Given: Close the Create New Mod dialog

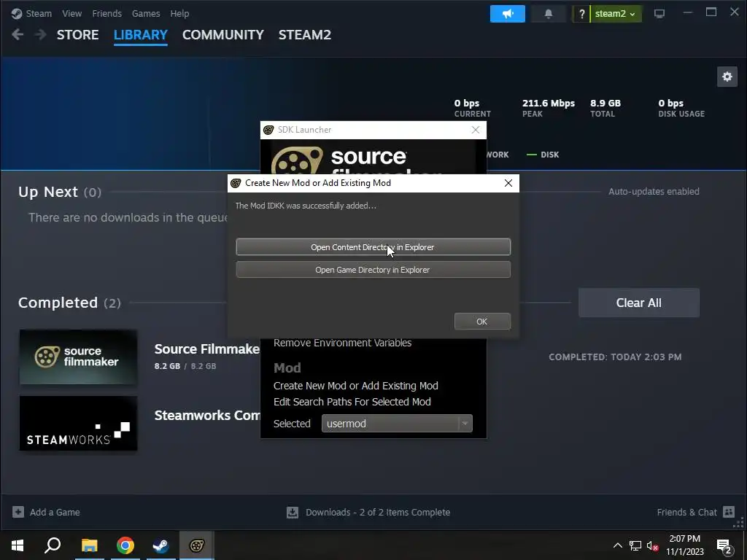Looking at the screenshot, I should coord(508,183).
